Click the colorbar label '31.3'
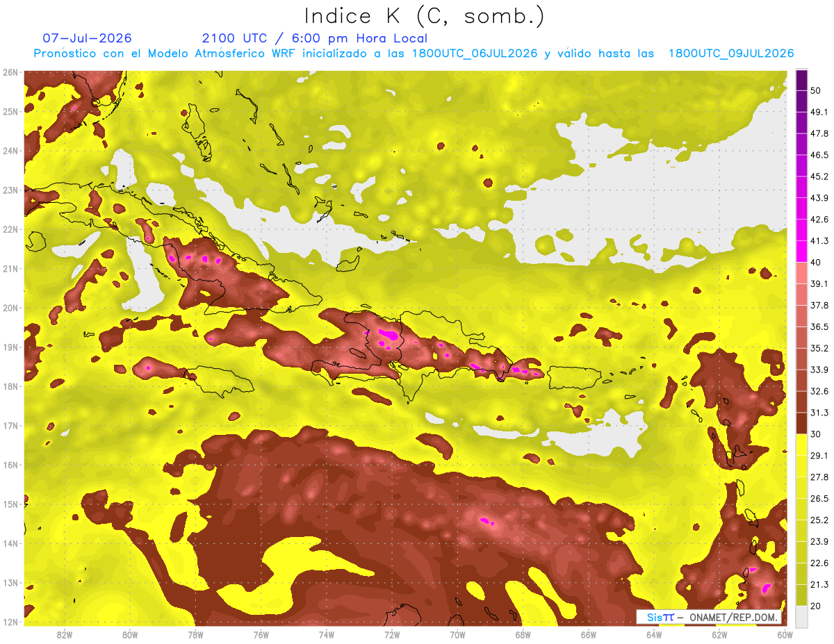834x644 pixels. point(819,413)
